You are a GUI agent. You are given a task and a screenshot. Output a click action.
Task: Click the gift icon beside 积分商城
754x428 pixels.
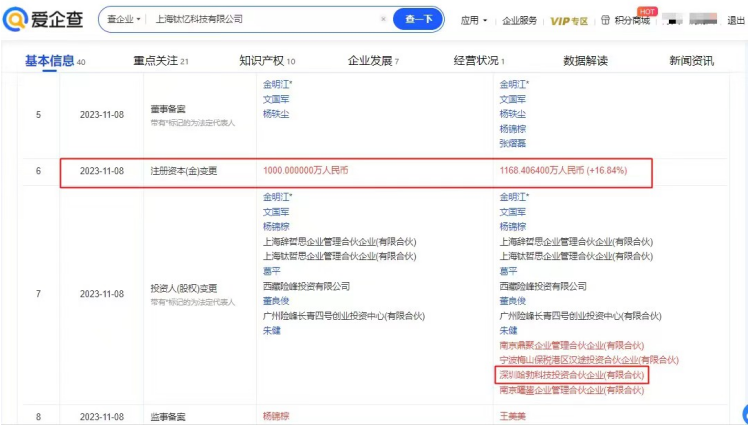coord(605,20)
